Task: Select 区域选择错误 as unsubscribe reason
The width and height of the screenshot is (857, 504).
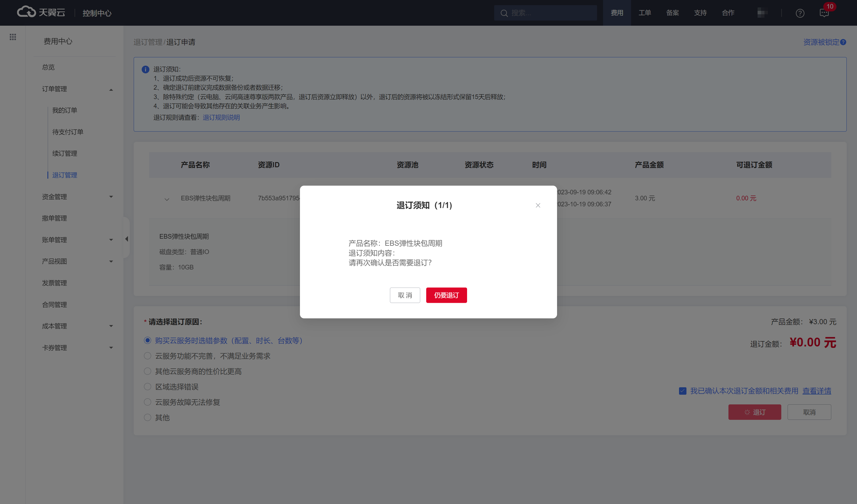Action: (147, 387)
